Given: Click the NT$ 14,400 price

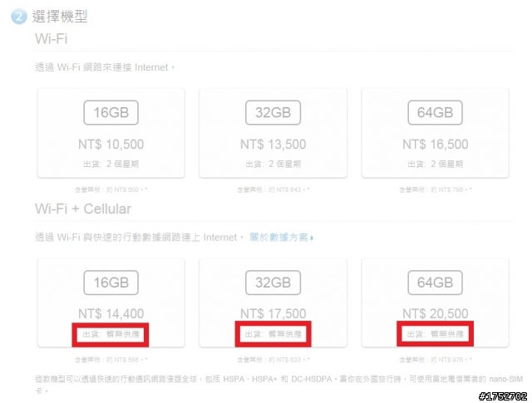Looking at the screenshot, I should tap(111, 314).
